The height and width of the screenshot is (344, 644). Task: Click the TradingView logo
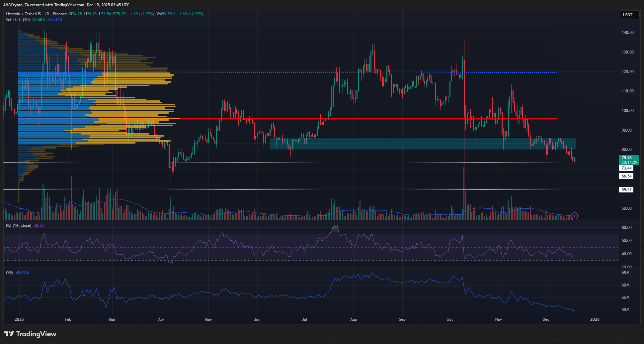[30, 334]
